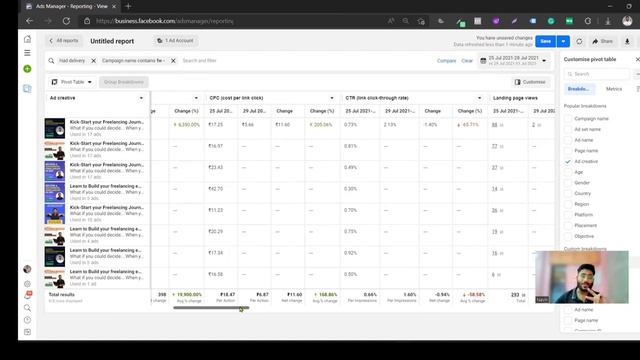Open the home icon in the left sidebar

27,39
